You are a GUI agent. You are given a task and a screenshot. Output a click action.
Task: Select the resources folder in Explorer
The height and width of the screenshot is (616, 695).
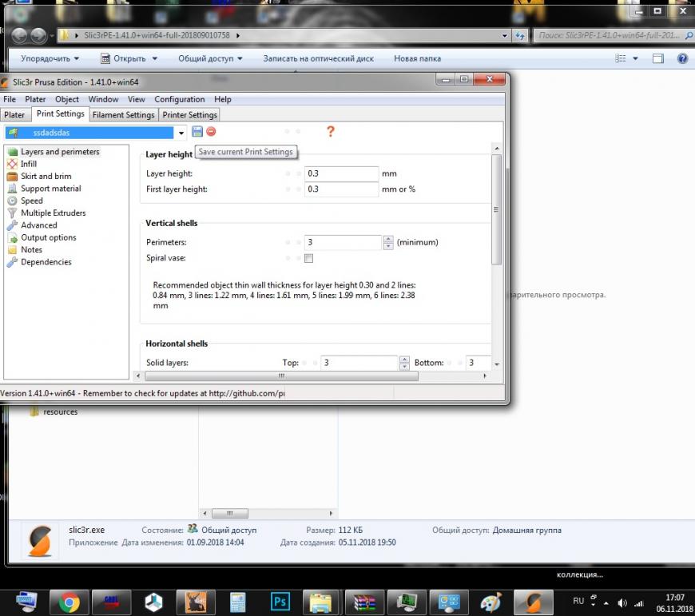click(x=54, y=411)
